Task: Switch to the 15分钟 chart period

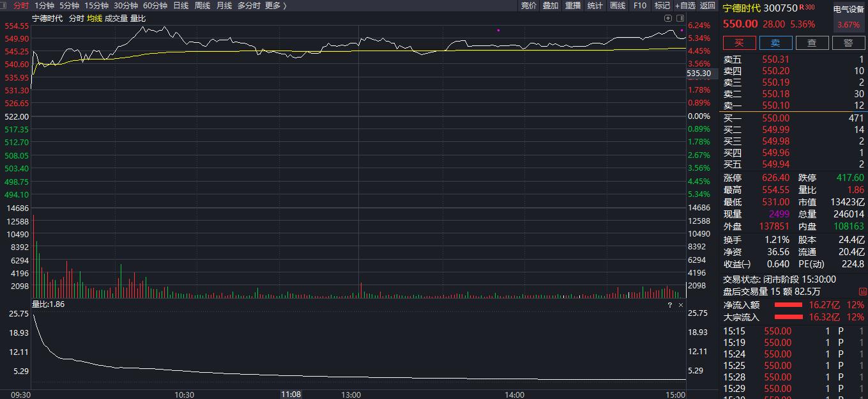Action: (x=96, y=6)
